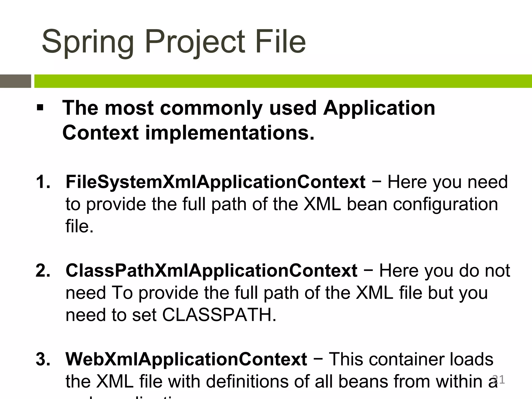This screenshot has height=399, width=532.
Task: Click the square bullet marker before 'The most'
Action: coord(40,108)
